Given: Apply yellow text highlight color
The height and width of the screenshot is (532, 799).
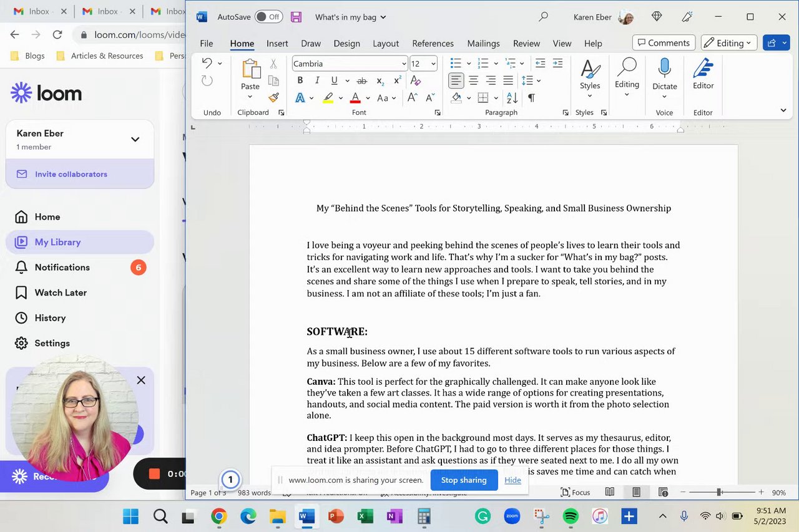Looking at the screenshot, I should [x=328, y=98].
